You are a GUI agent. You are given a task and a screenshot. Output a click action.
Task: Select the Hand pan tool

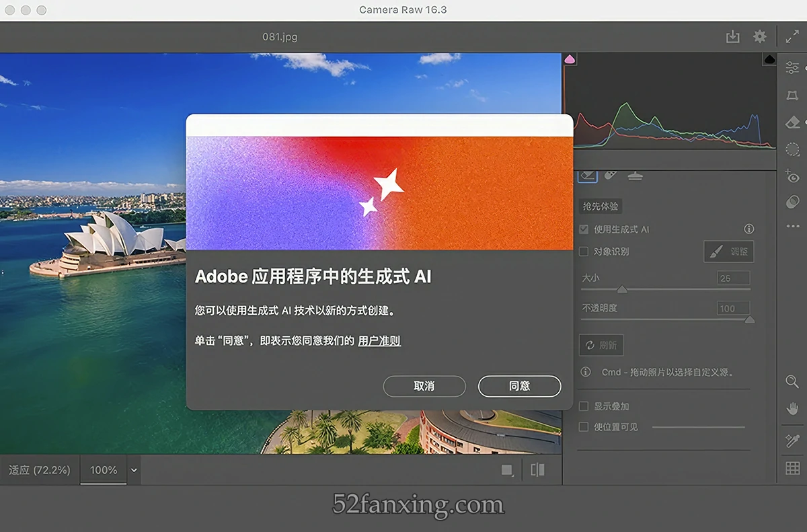pos(792,408)
